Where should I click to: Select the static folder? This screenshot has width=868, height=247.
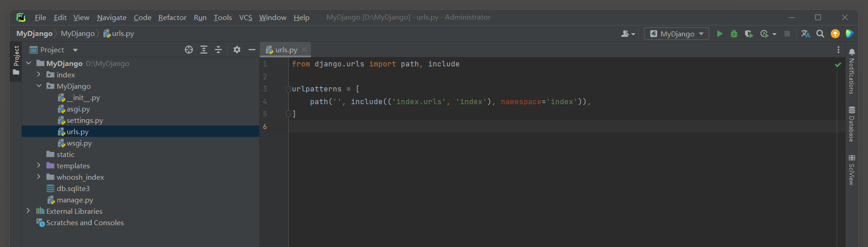[60, 154]
